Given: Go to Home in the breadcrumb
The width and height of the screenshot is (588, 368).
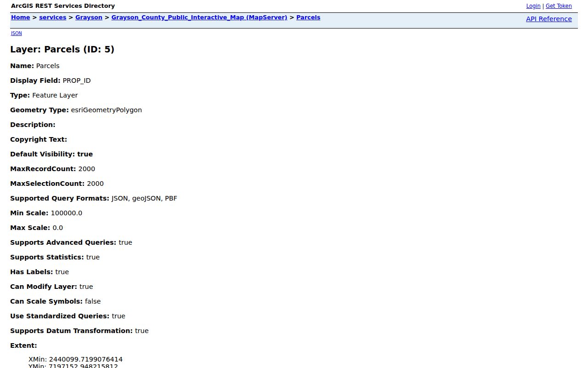Looking at the screenshot, I should (x=21, y=17).
